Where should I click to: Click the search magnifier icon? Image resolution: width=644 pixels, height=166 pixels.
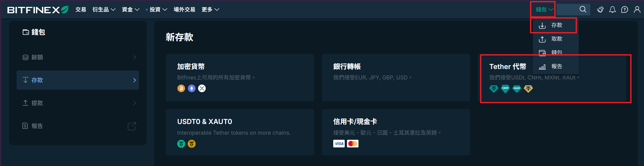tap(583, 9)
